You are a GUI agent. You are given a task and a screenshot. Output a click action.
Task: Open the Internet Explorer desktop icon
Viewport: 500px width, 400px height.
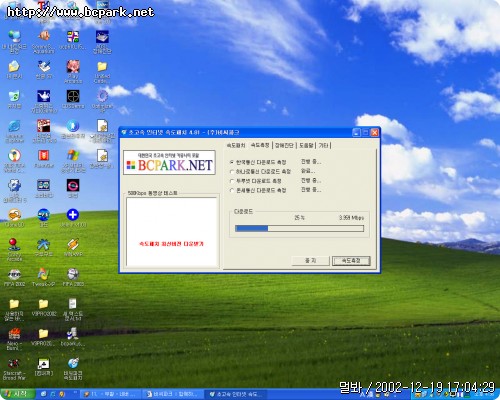14,131
